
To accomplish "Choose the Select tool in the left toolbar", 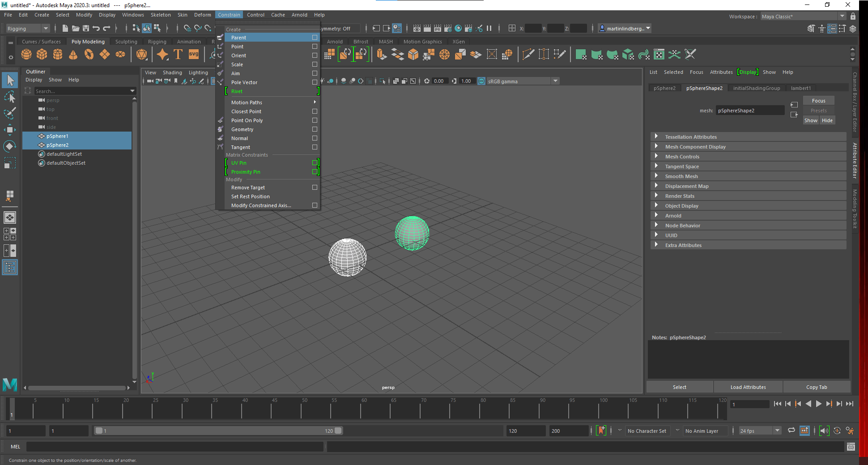I will click(x=10, y=80).
